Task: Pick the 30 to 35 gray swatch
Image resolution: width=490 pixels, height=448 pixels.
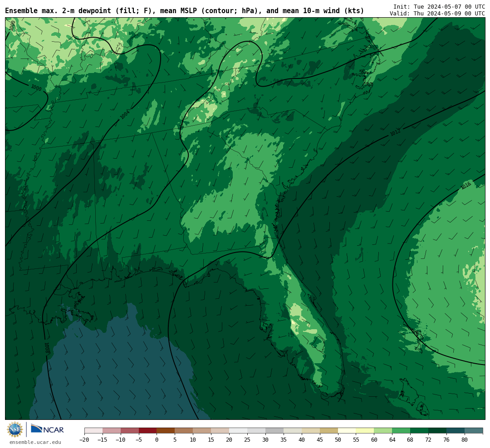Action: pyautogui.click(x=274, y=431)
